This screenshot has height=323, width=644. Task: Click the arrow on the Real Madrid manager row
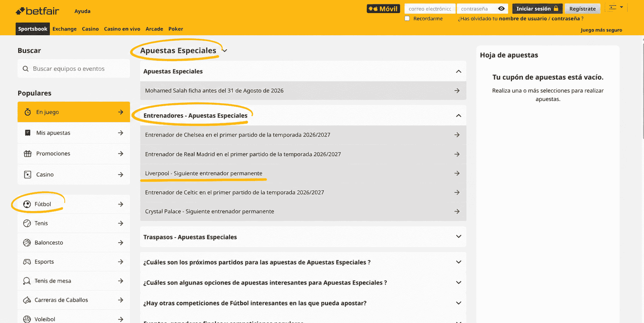point(457,154)
